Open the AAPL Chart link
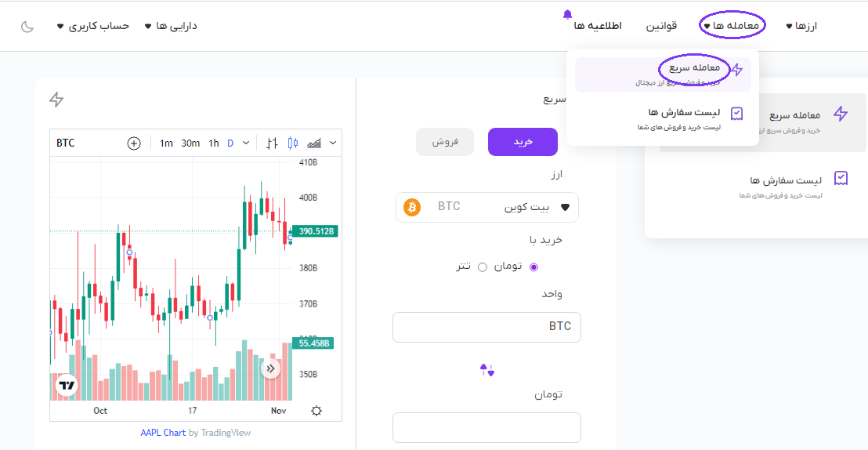 tap(163, 433)
